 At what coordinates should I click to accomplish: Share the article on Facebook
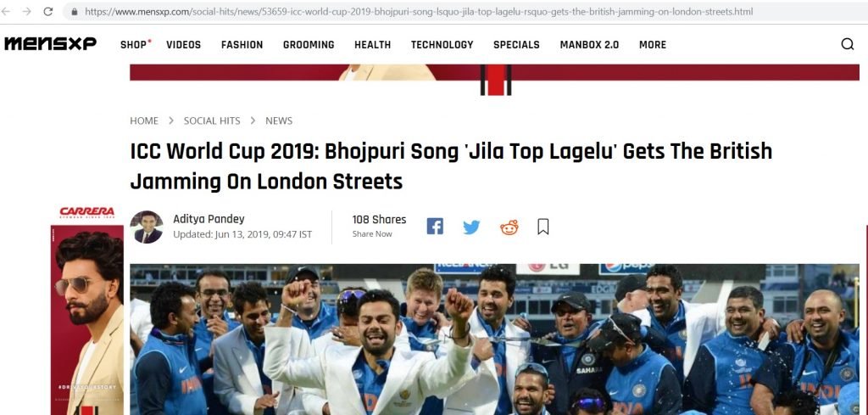click(435, 226)
